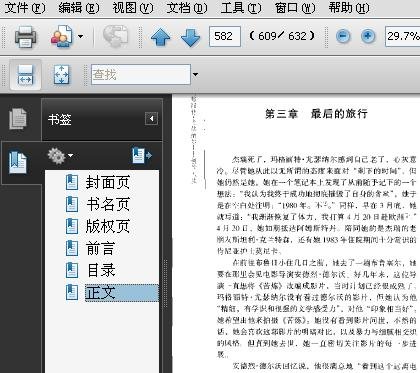Image resolution: width=420 pixels, height=373 pixels.
Task: Open the 帮助(H) menu
Action: tap(349, 7)
